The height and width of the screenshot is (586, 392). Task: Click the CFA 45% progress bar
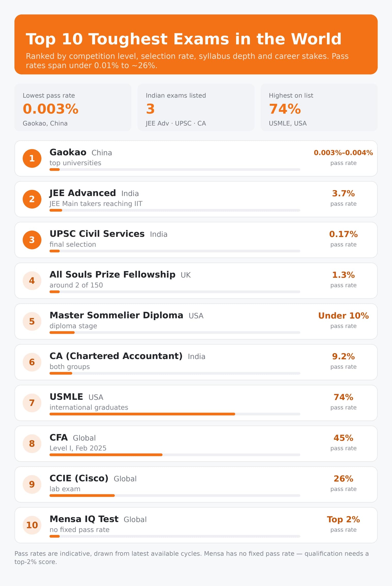coord(175,455)
